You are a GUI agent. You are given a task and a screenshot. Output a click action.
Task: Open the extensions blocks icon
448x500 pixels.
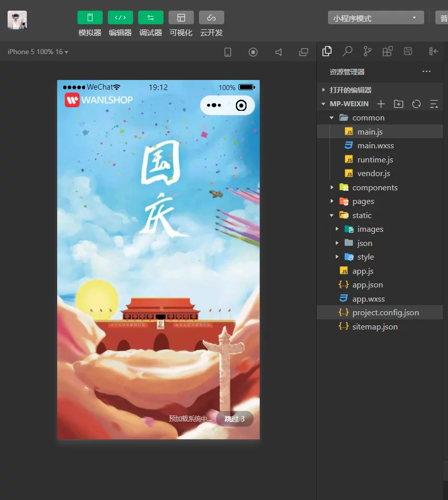pos(387,51)
